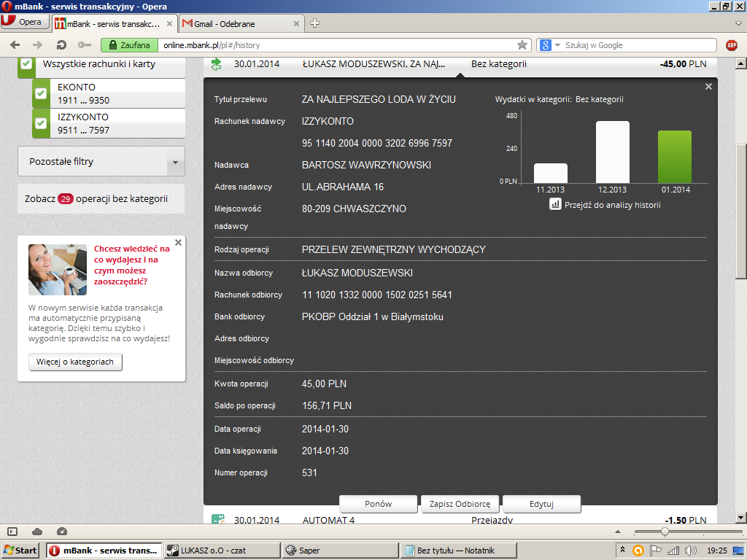The width and height of the screenshot is (747, 560).
Task: Click the Więcej o kategoriach button
Action: (75, 362)
